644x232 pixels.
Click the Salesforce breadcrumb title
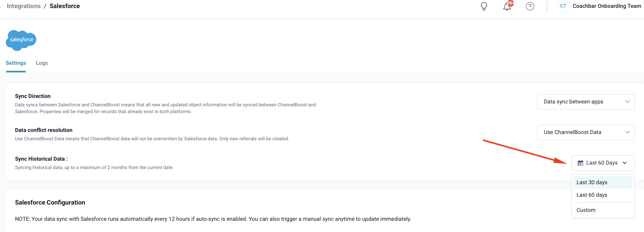coord(65,6)
